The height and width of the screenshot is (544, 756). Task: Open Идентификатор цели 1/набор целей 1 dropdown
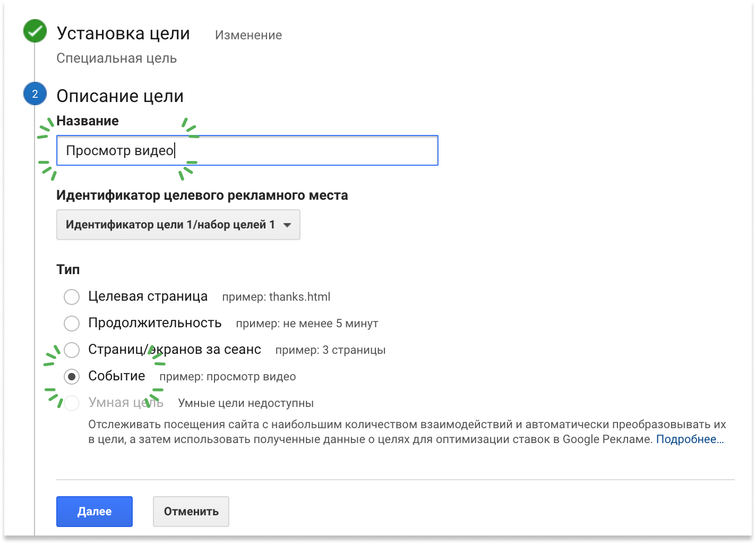click(178, 225)
